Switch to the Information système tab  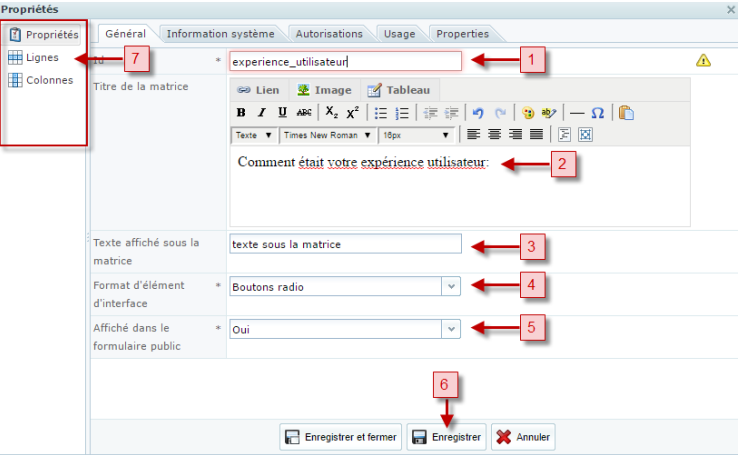(x=220, y=33)
